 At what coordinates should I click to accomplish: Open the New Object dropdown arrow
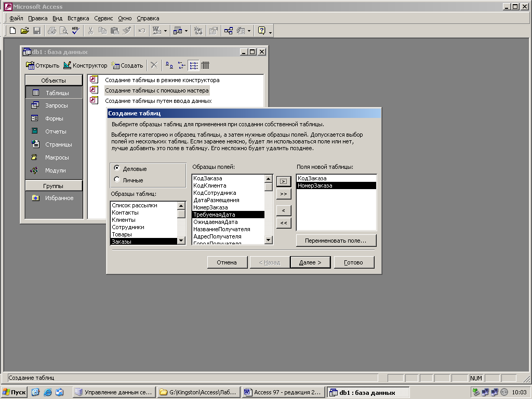[249, 31]
